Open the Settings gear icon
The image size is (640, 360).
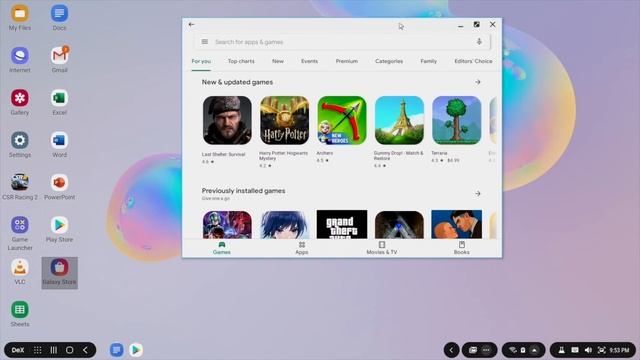(x=20, y=144)
